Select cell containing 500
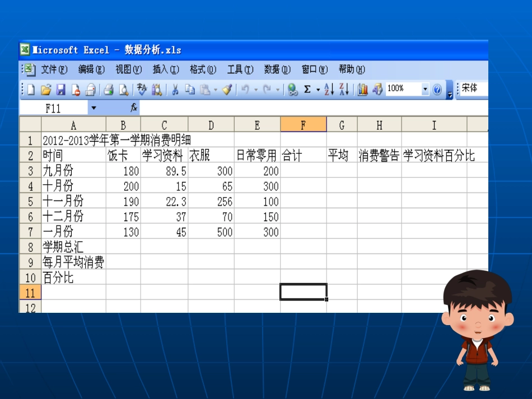532x399 pixels. pyautogui.click(x=211, y=232)
